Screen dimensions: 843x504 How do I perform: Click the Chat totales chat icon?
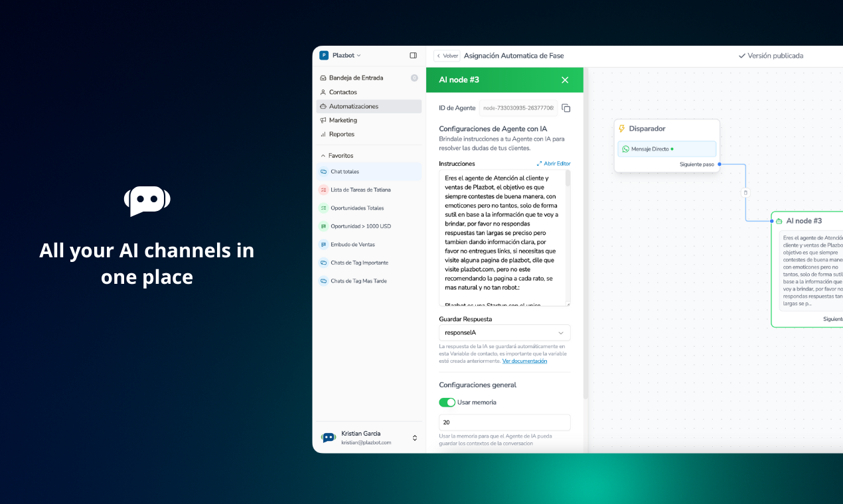coord(323,172)
